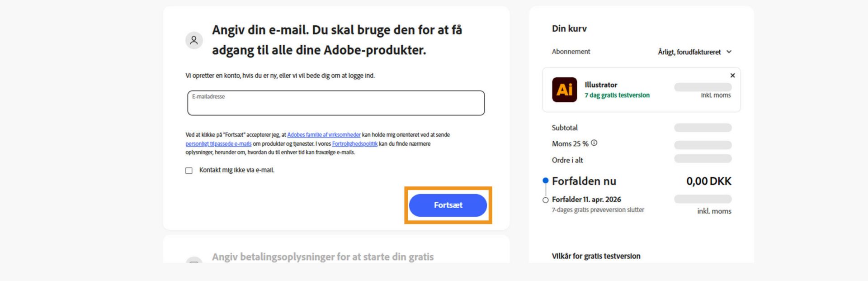The height and width of the screenshot is (281, 868).
Task: Click inside the E-mailadresse input field
Action: click(335, 103)
